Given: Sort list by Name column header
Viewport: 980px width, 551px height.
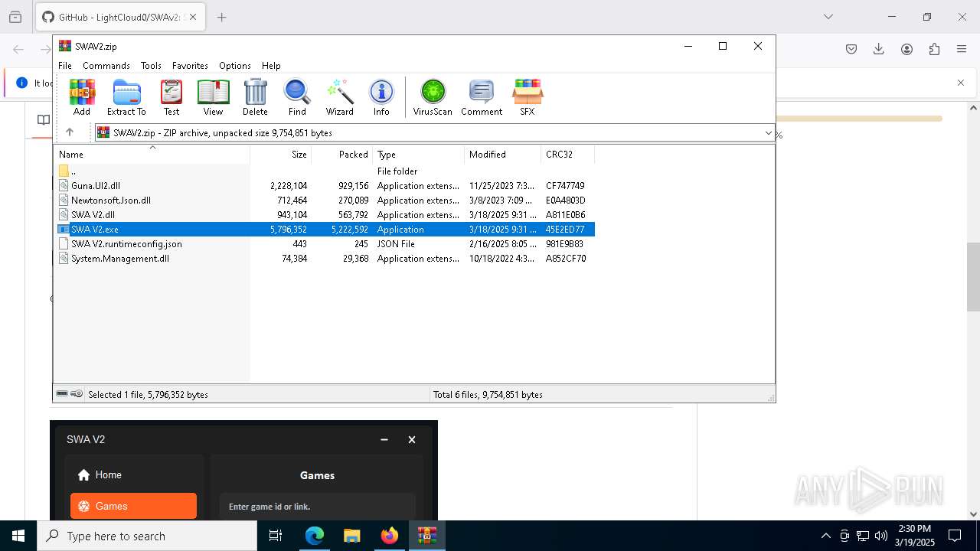Looking at the screenshot, I should (152, 154).
